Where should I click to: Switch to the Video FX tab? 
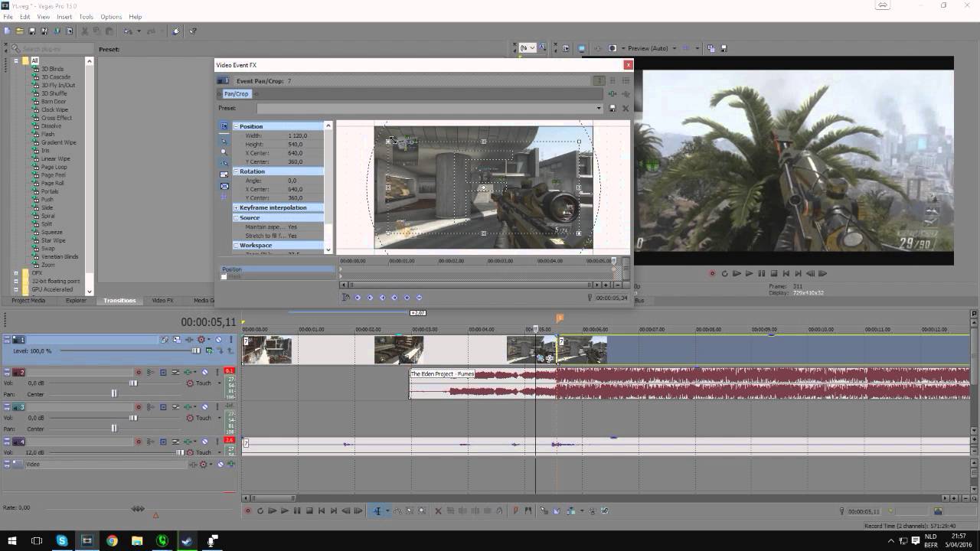(x=162, y=301)
